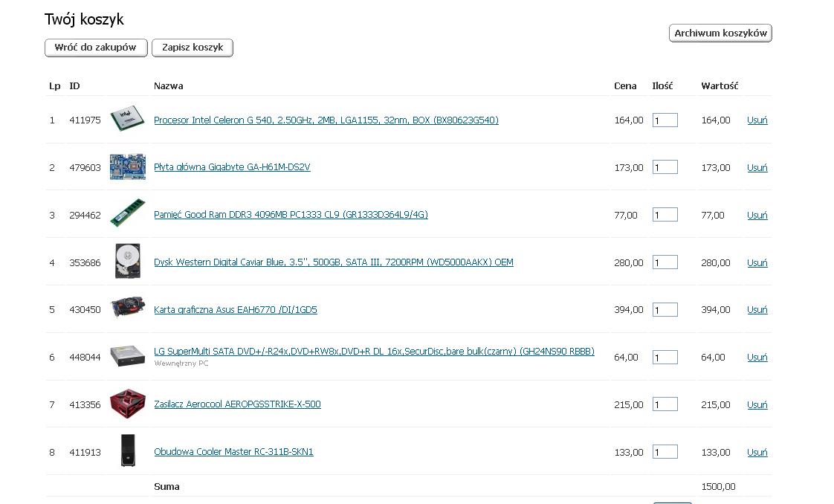Click the Wartość column header

pyautogui.click(x=720, y=85)
